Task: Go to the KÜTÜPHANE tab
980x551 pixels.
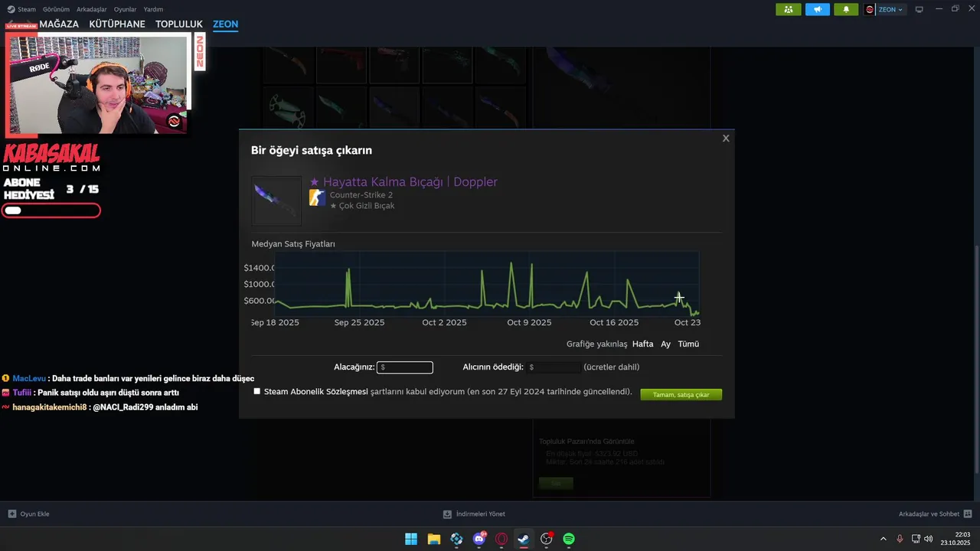Action: coord(117,24)
